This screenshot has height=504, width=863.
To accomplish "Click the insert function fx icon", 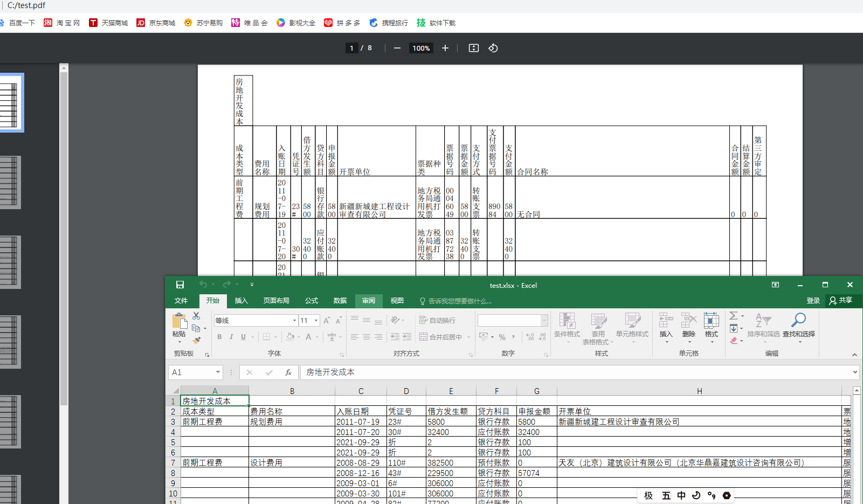I will tap(288, 372).
